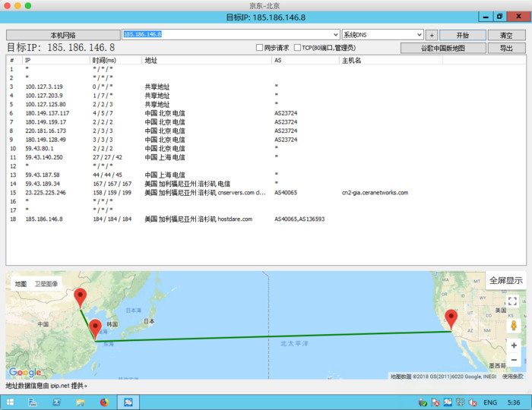Select the Street View pegman icon
532x410 pixels.
pos(514,326)
